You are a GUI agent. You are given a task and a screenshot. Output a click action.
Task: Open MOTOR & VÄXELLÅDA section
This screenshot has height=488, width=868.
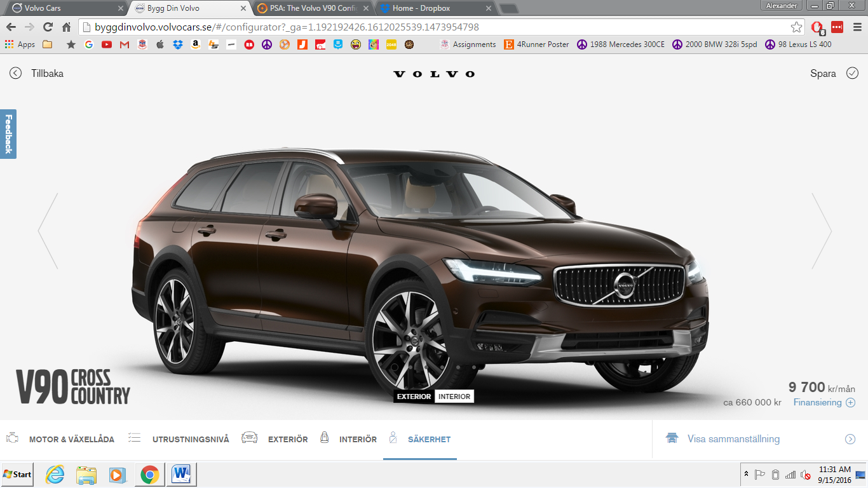click(x=60, y=439)
